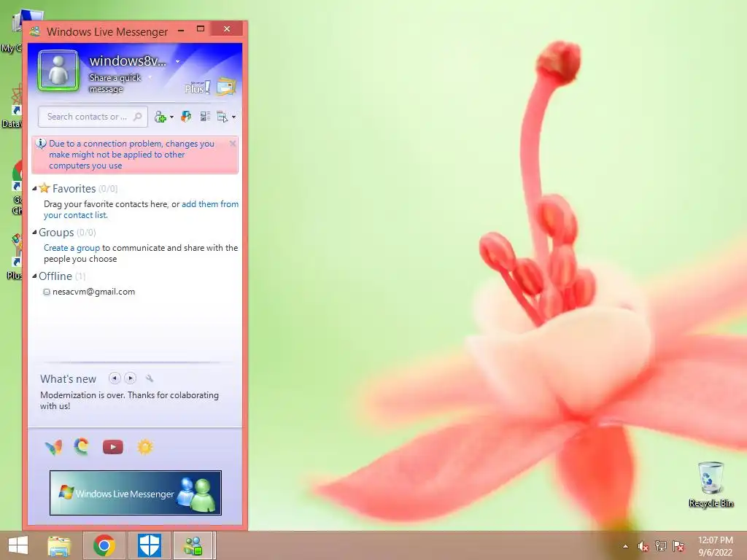
Task: Click the Offline heading text
Action: (x=55, y=276)
